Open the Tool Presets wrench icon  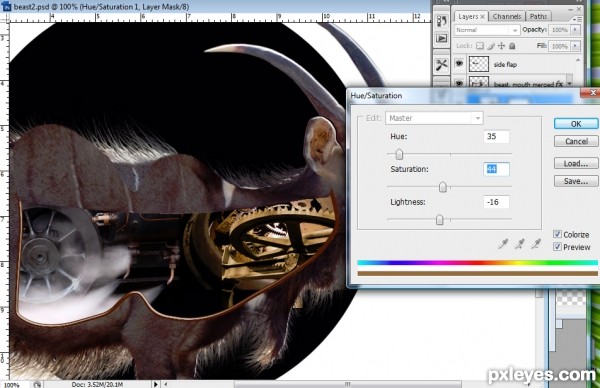[x=441, y=65]
